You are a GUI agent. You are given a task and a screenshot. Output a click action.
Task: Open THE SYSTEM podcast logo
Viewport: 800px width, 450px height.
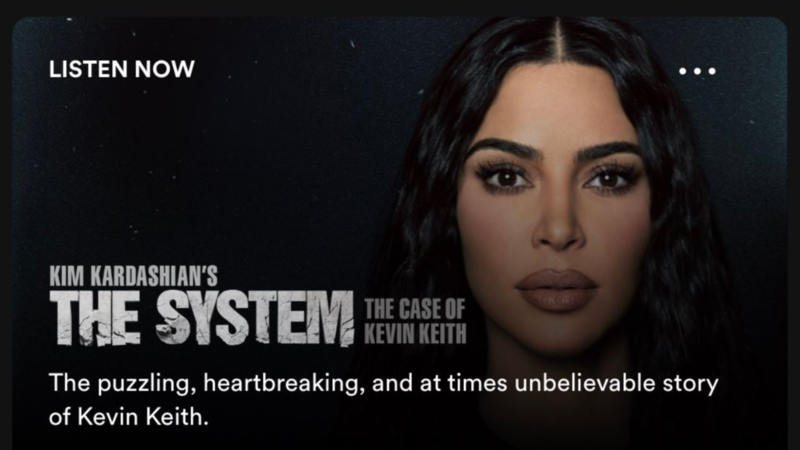[x=202, y=317]
